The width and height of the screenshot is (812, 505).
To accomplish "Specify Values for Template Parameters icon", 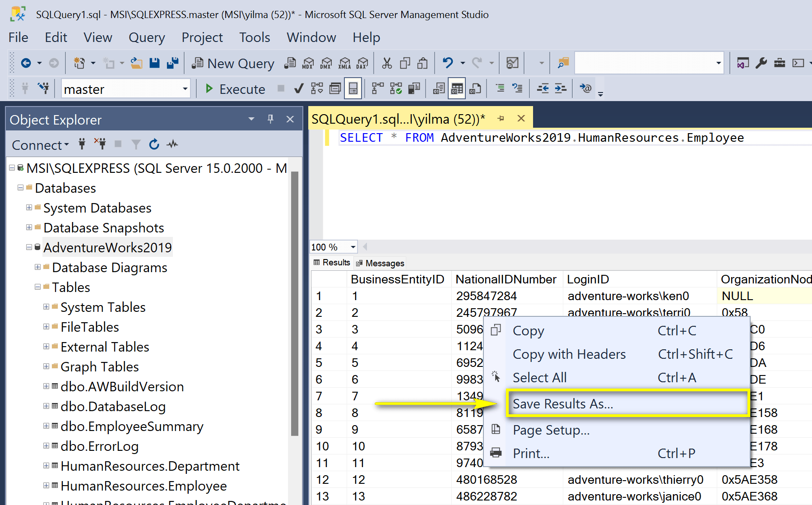I will point(585,88).
